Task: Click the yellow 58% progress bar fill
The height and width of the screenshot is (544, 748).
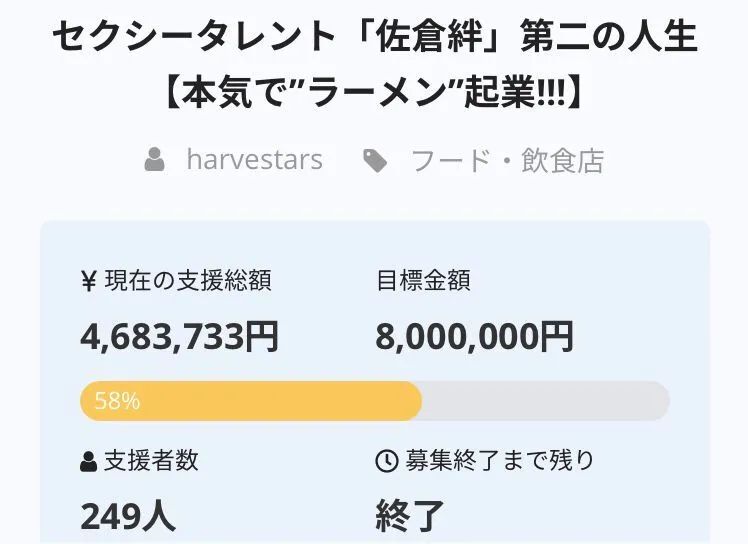Action: [x=251, y=401]
